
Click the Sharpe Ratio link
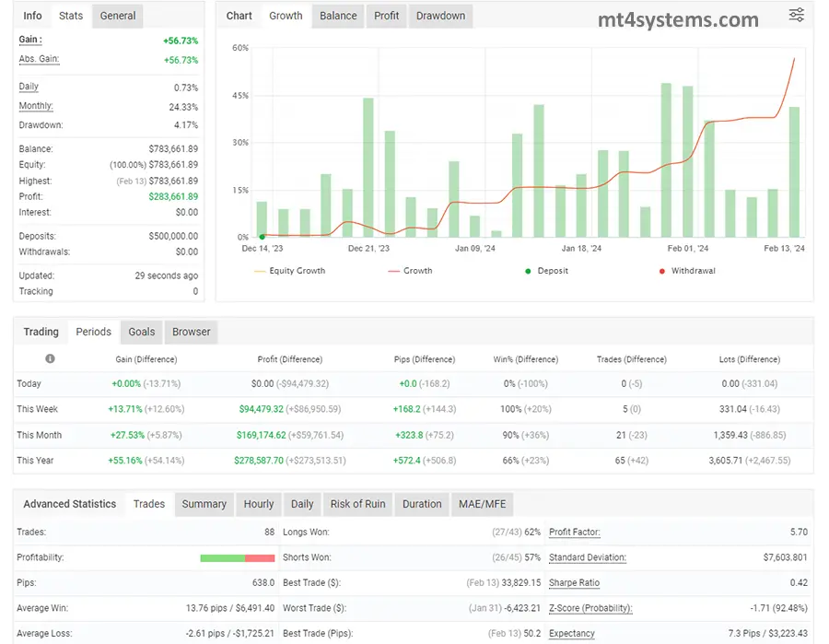click(x=574, y=582)
